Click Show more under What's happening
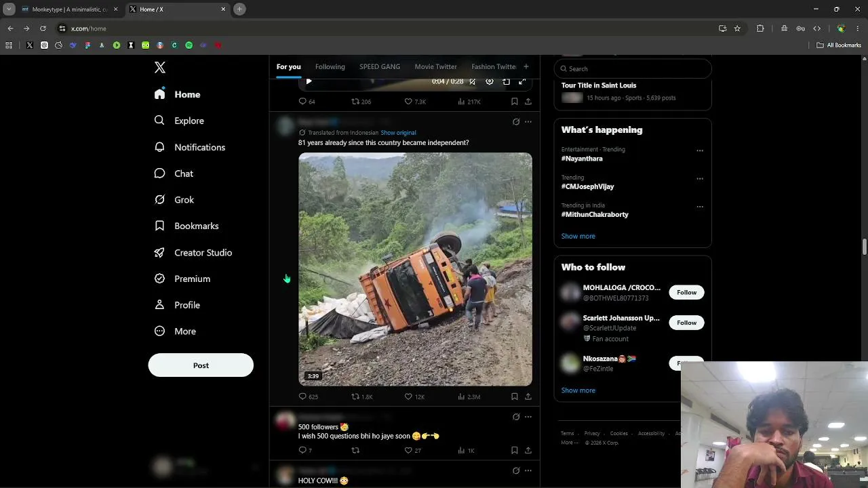 (578, 236)
